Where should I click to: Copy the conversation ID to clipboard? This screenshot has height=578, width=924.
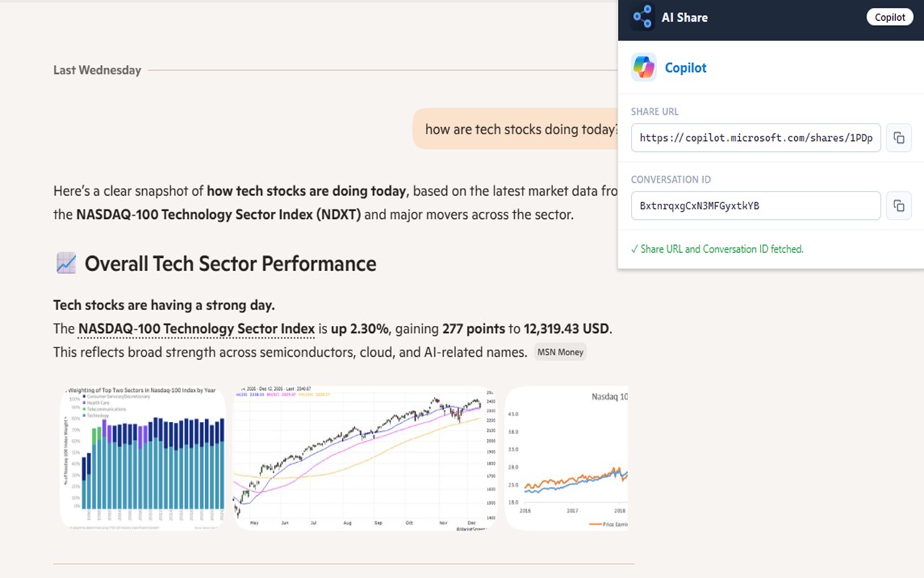(899, 206)
